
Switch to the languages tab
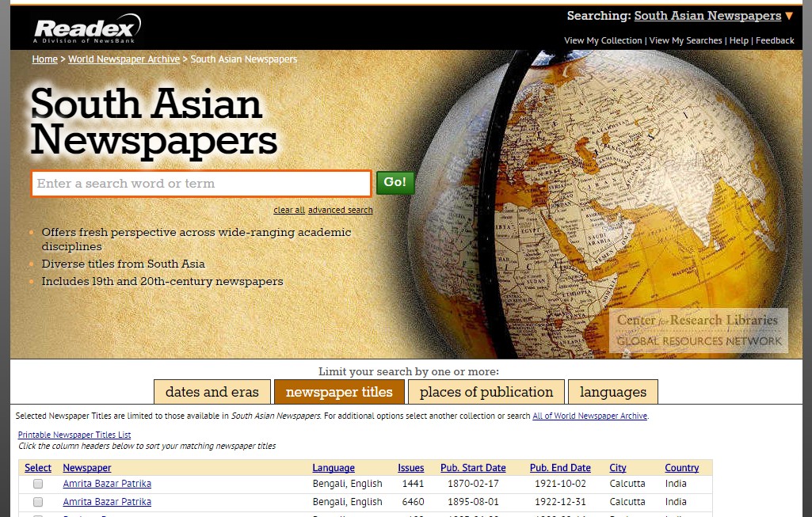tap(612, 392)
